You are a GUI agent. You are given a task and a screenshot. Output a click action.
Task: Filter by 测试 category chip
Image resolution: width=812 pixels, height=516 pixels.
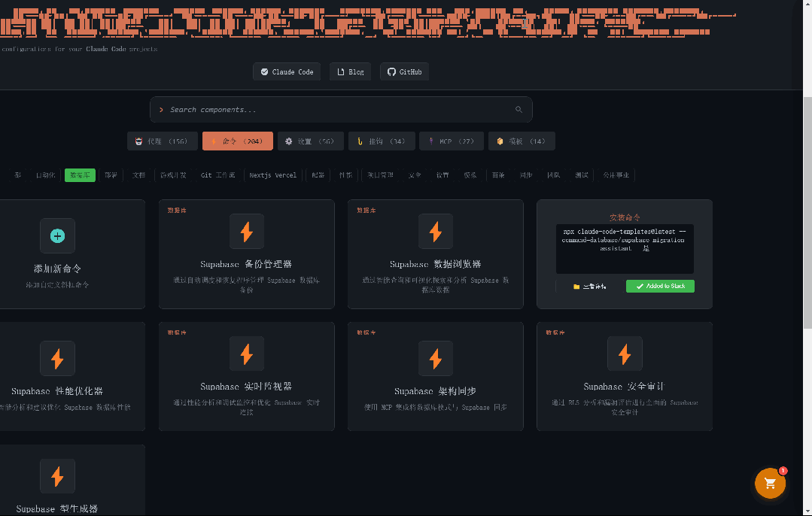click(582, 175)
